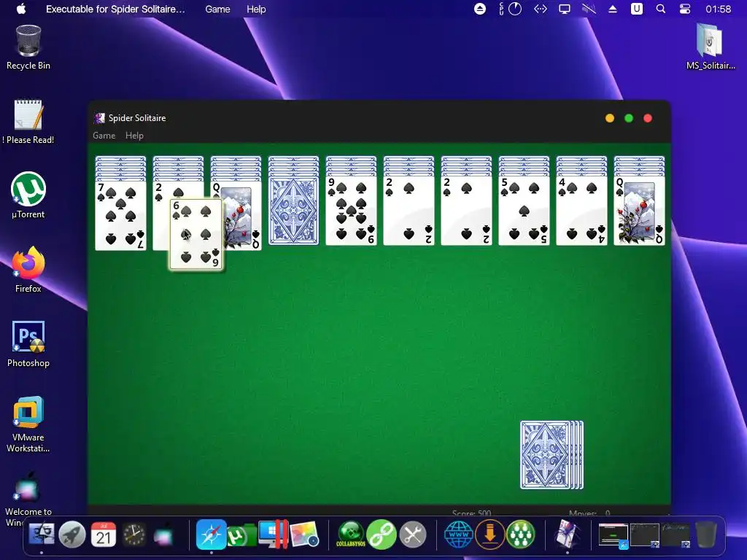Select the Photoshop desktop shortcut
Viewport: 747px width, 560px height.
click(28, 344)
